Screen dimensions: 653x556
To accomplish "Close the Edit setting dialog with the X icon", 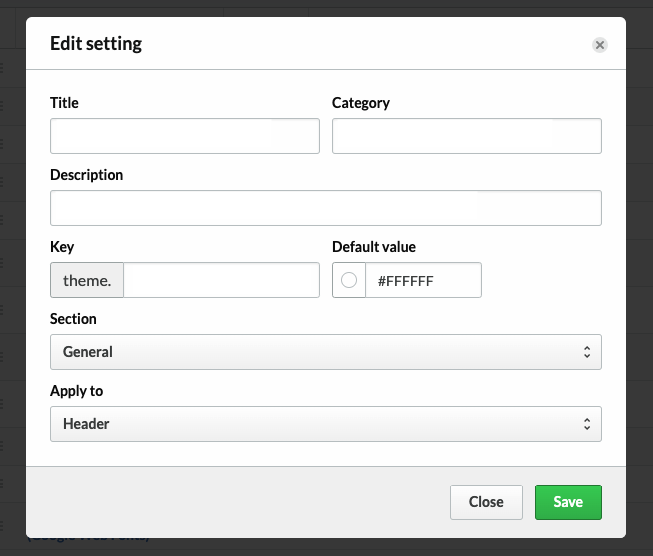I will tap(600, 45).
